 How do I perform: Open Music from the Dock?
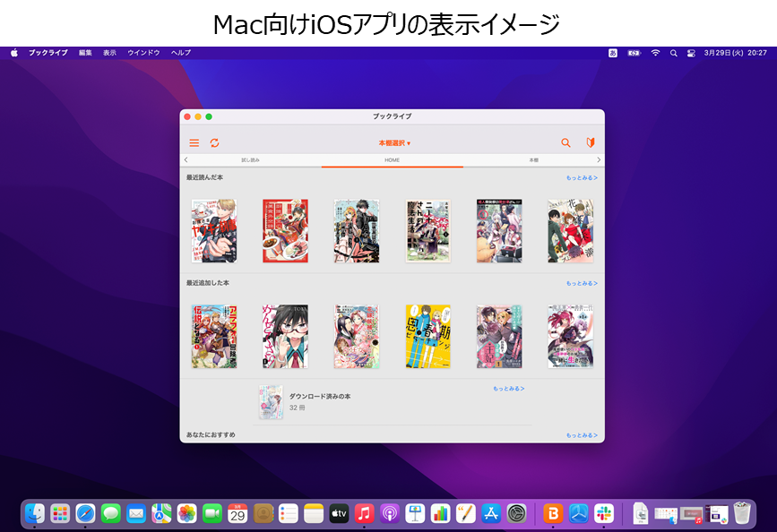(364, 514)
